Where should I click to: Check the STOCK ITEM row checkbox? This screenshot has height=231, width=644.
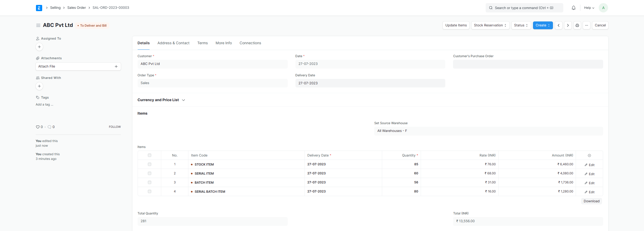pyautogui.click(x=150, y=164)
